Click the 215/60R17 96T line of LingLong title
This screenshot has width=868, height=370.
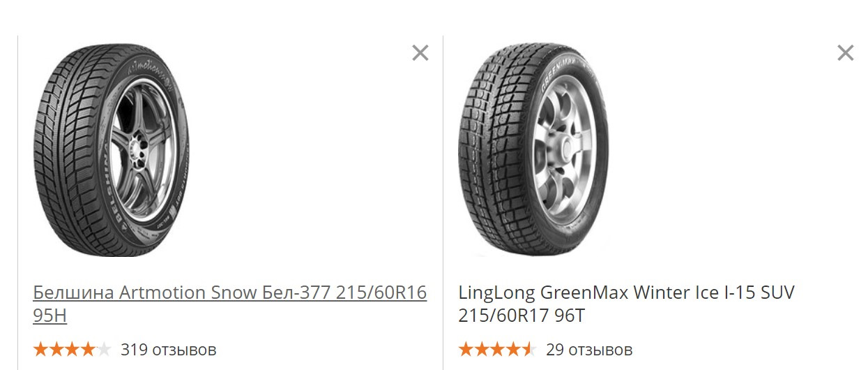click(522, 316)
